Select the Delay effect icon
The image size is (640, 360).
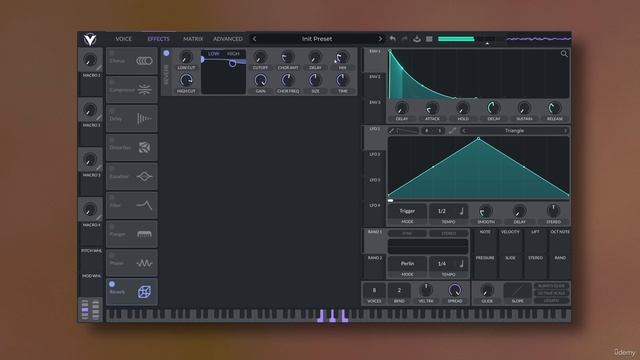[x=144, y=118]
